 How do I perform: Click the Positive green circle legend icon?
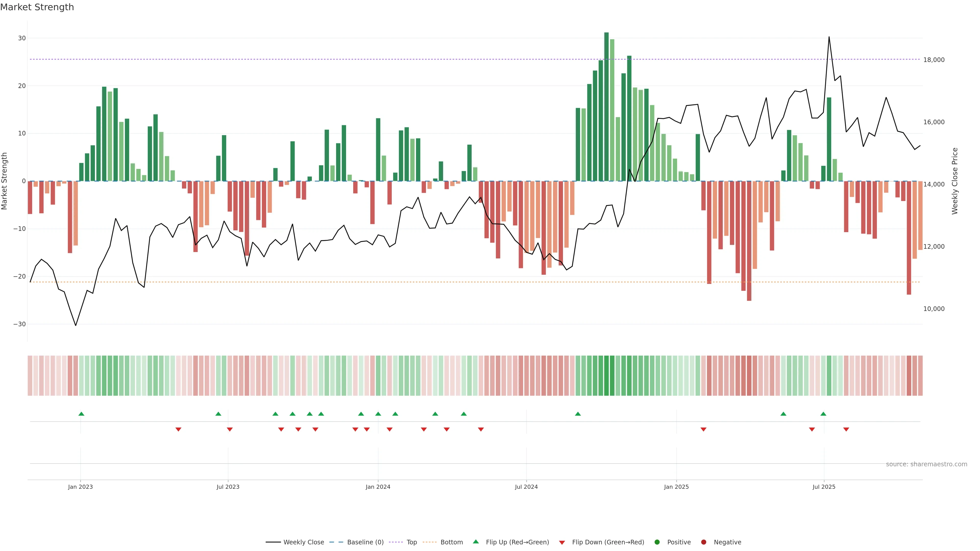(x=657, y=542)
